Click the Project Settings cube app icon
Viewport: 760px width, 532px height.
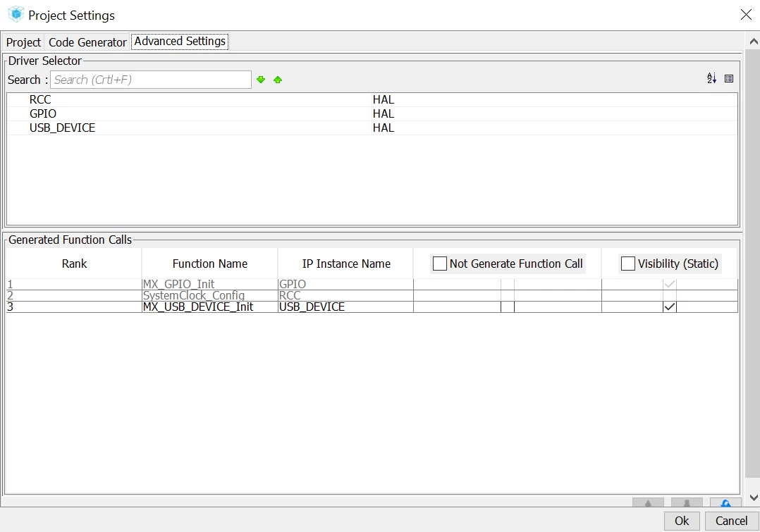[x=16, y=15]
